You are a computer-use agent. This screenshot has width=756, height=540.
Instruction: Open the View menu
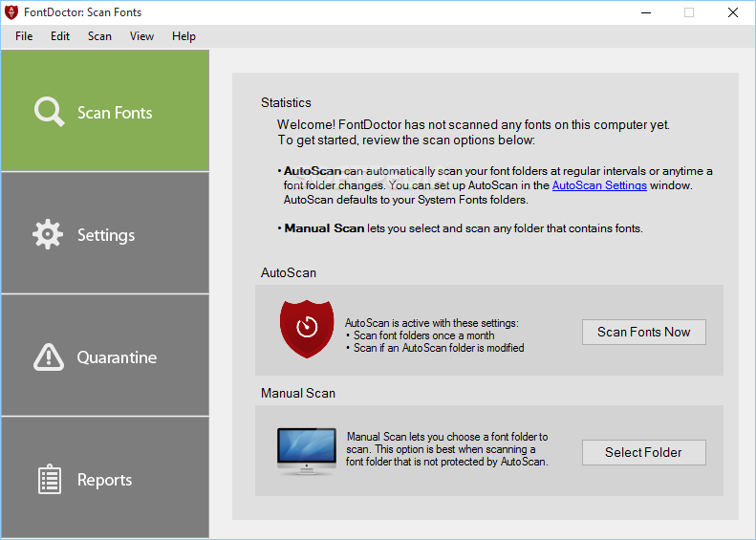click(141, 36)
